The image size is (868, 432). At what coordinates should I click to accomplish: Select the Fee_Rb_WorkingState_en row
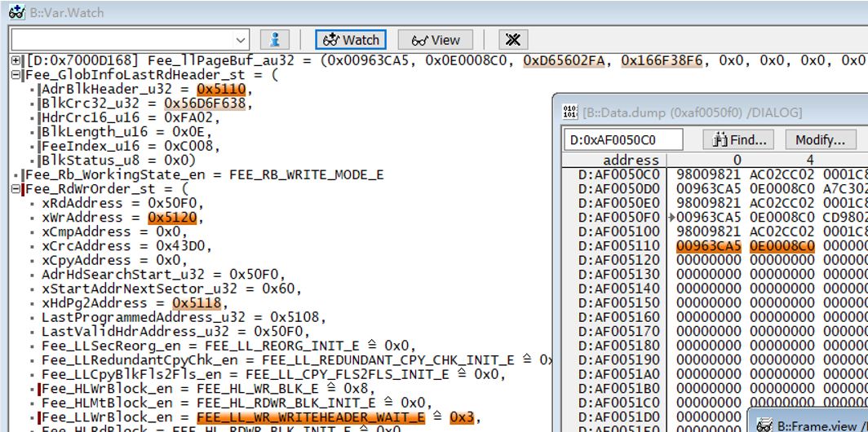(205, 174)
